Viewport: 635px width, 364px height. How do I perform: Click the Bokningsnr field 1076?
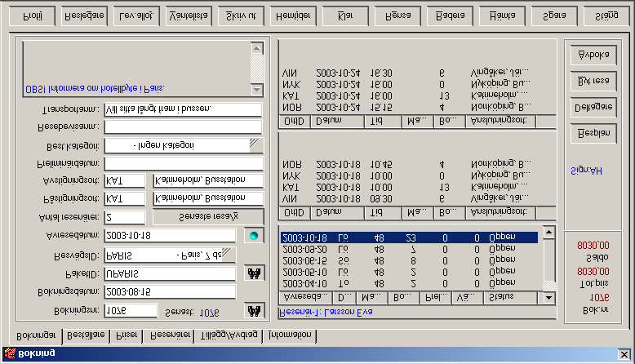coord(131,311)
